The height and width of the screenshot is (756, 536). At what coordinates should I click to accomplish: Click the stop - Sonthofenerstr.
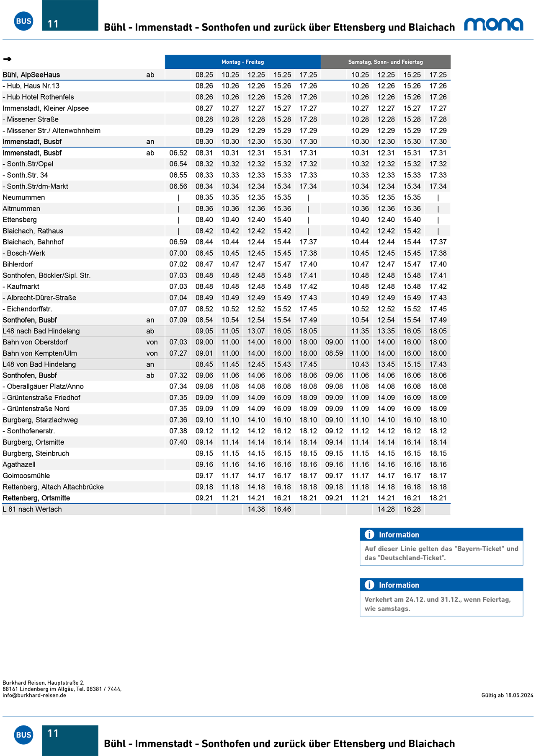point(29,431)
